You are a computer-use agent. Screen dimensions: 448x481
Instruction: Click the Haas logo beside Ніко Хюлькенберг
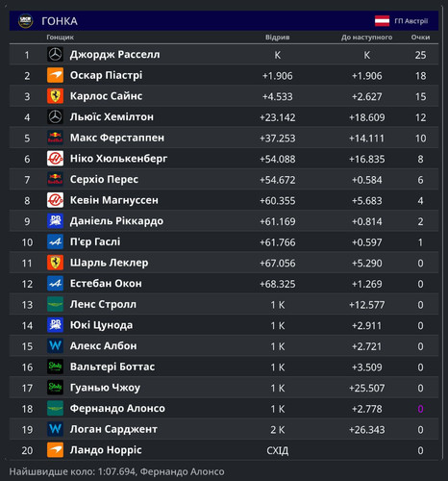(x=55, y=159)
